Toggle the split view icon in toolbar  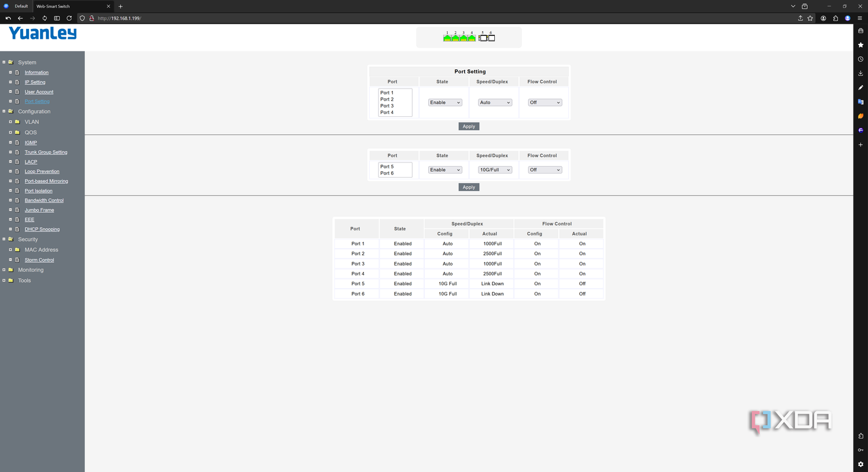pos(57,19)
